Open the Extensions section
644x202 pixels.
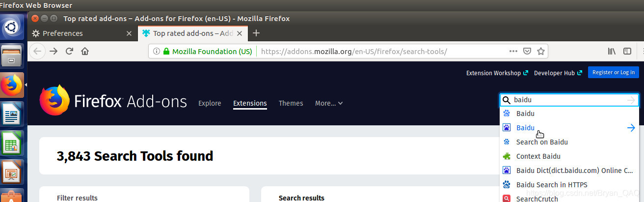[250, 103]
